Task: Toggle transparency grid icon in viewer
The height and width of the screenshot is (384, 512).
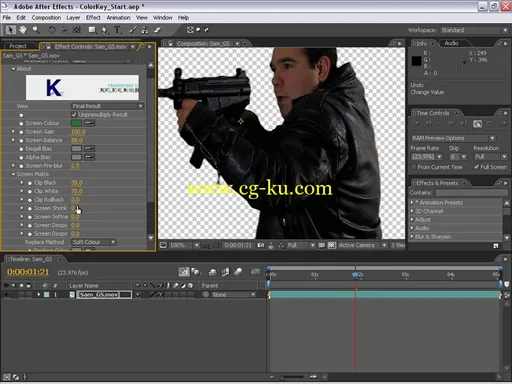Action: tap(331, 245)
